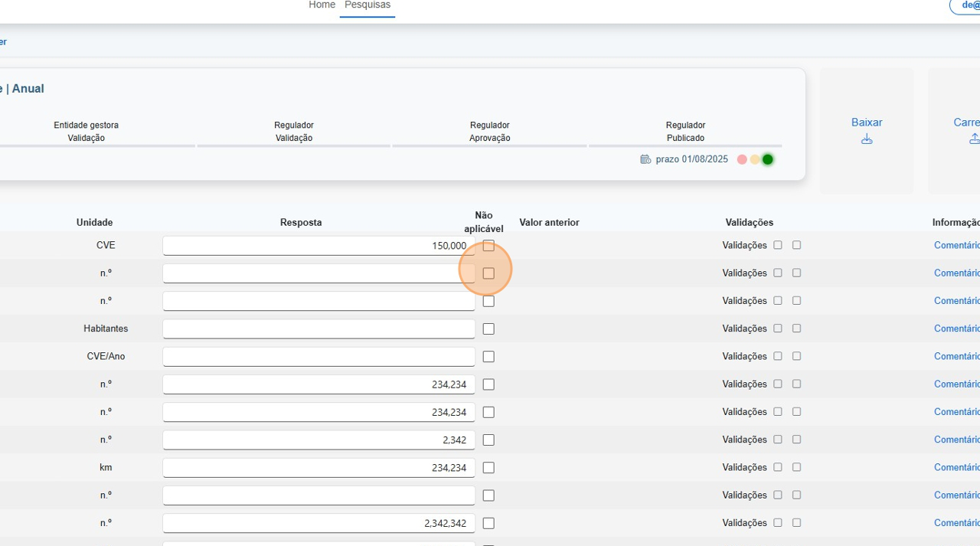Screen dimensions: 980x546
Task: Open the Home menu item
Action: 322,5
